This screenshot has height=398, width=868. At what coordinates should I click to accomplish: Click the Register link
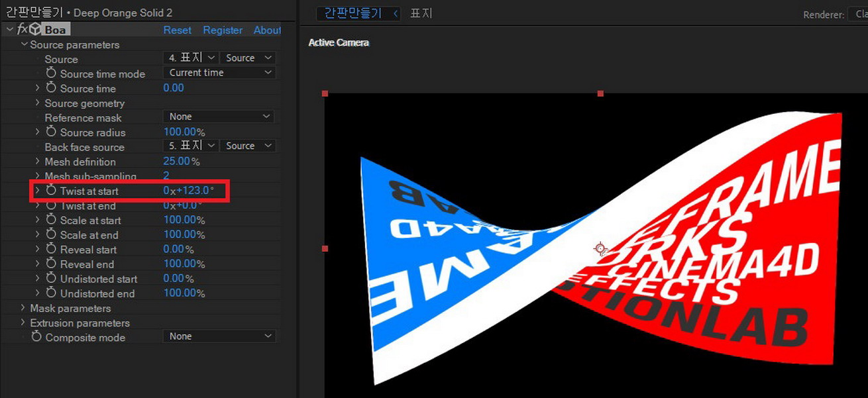(223, 30)
